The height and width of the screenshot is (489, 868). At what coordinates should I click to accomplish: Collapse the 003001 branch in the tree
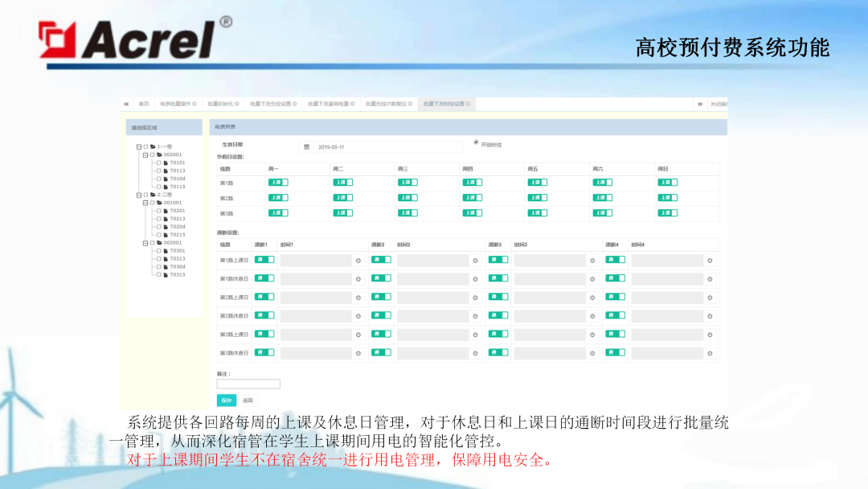pyautogui.click(x=145, y=242)
